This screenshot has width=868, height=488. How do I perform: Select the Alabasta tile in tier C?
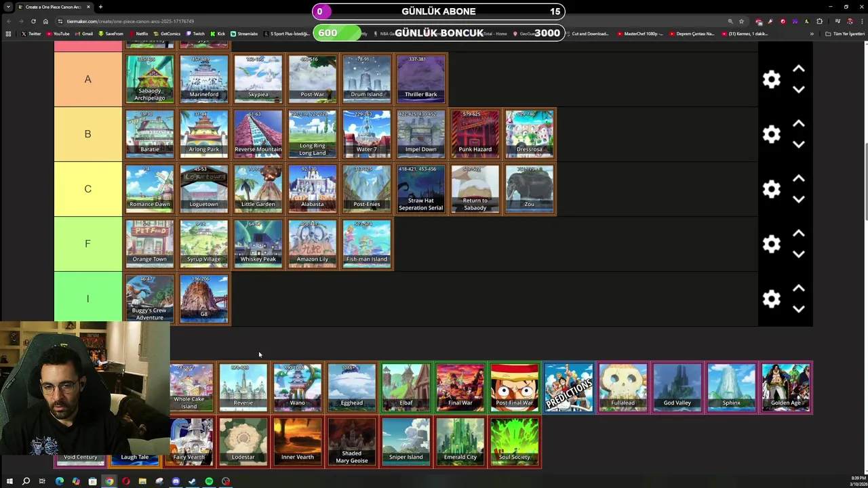pyautogui.click(x=312, y=189)
